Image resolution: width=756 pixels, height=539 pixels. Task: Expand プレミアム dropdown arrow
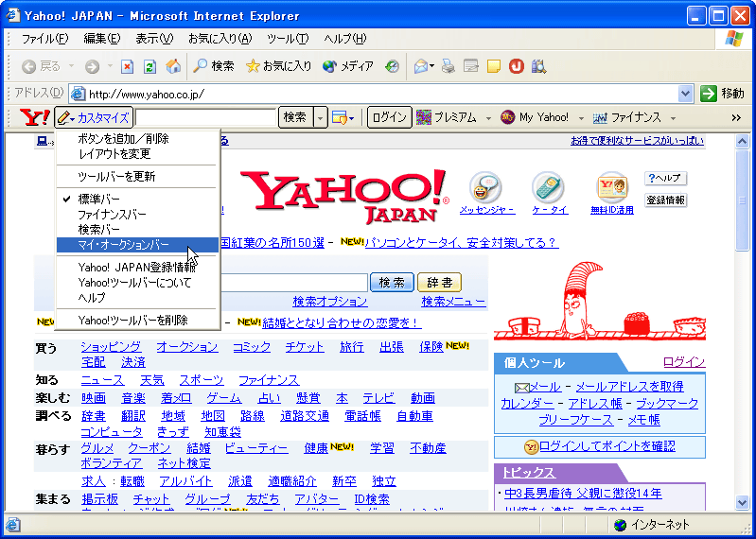[488, 118]
